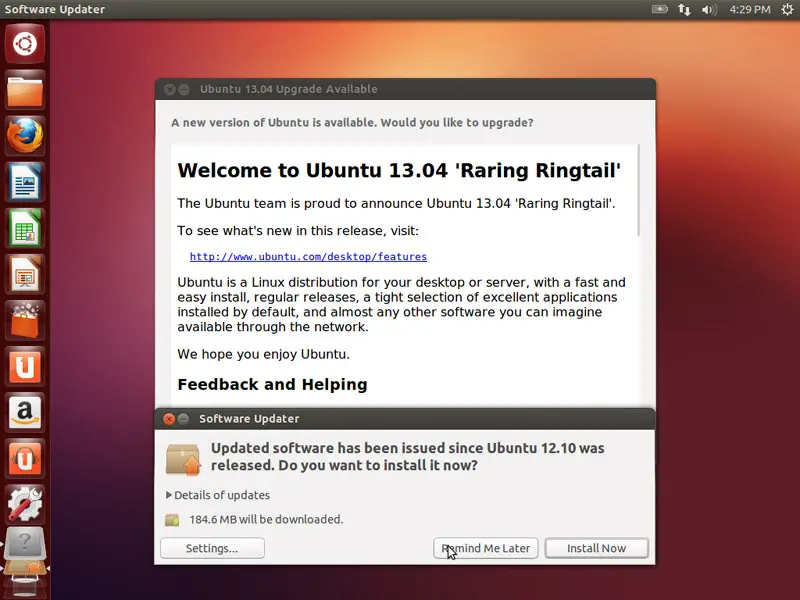The width and height of the screenshot is (800, 600).
Task: Expand Details of updates
Action: point(218,495)
